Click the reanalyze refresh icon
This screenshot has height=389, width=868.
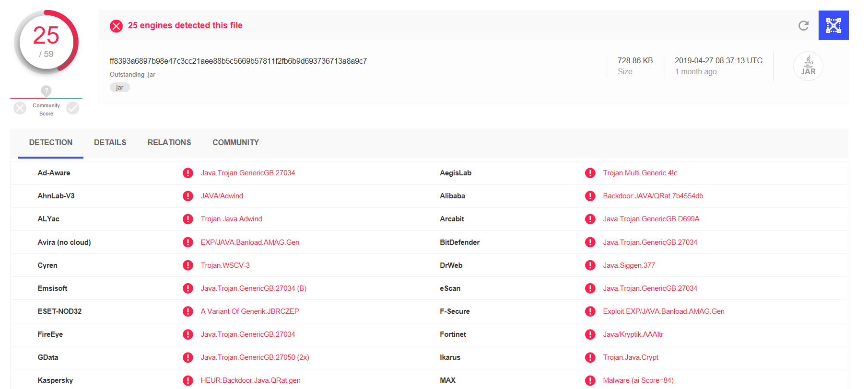(x=803, y=25)
